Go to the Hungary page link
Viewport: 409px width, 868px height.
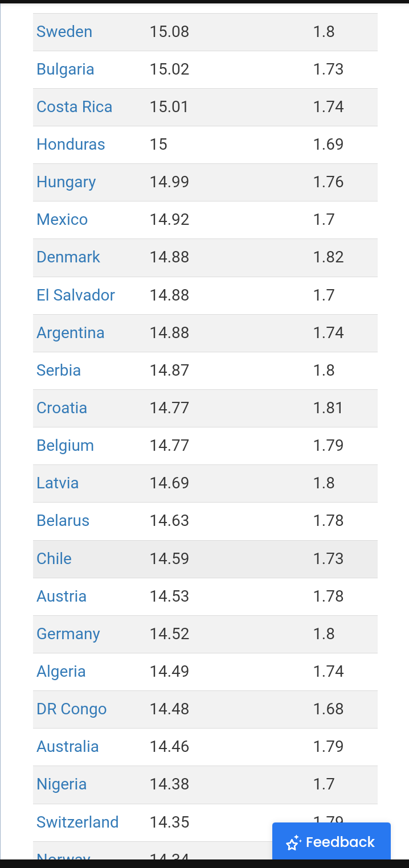(x=66, y=182)
